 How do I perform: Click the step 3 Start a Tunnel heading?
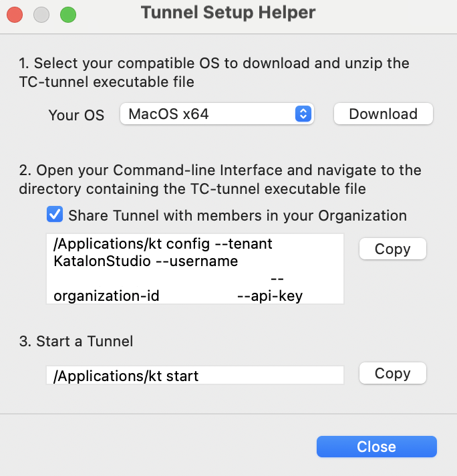click(76, 341)
